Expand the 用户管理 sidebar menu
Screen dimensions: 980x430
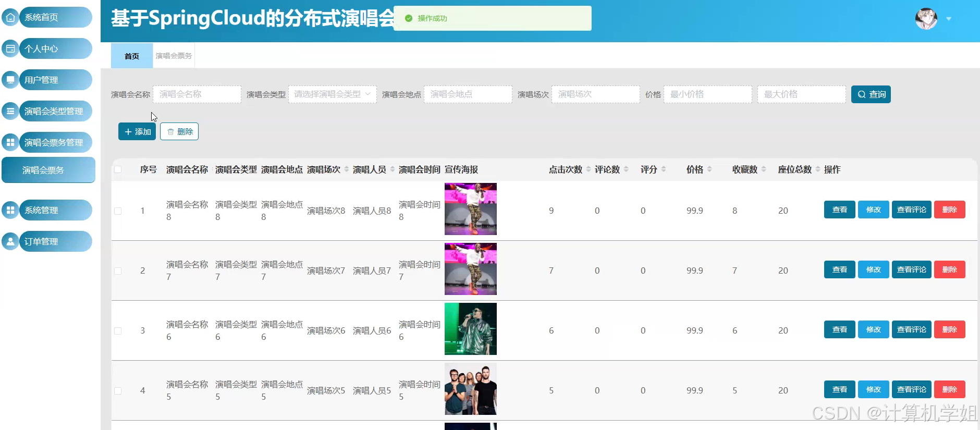pos(55,80)
